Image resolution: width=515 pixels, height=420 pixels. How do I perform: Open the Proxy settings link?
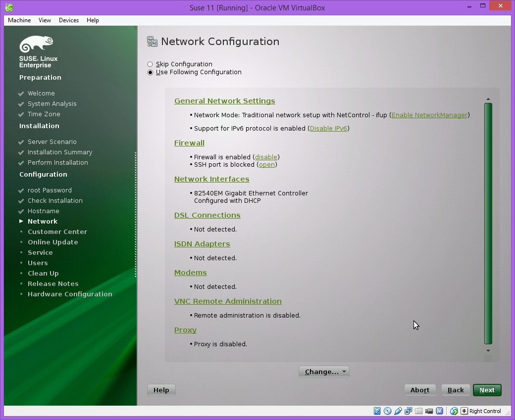click(185, 330)
